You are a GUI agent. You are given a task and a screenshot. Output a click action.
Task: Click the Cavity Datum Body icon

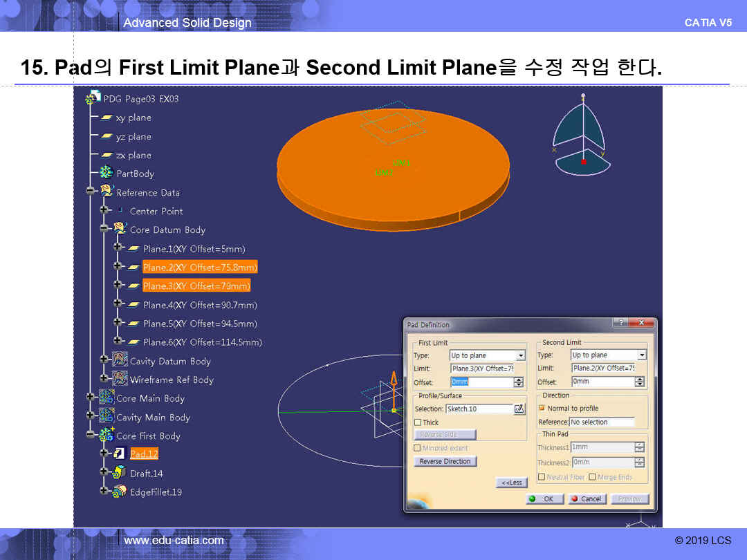click(x=120, y=360)
